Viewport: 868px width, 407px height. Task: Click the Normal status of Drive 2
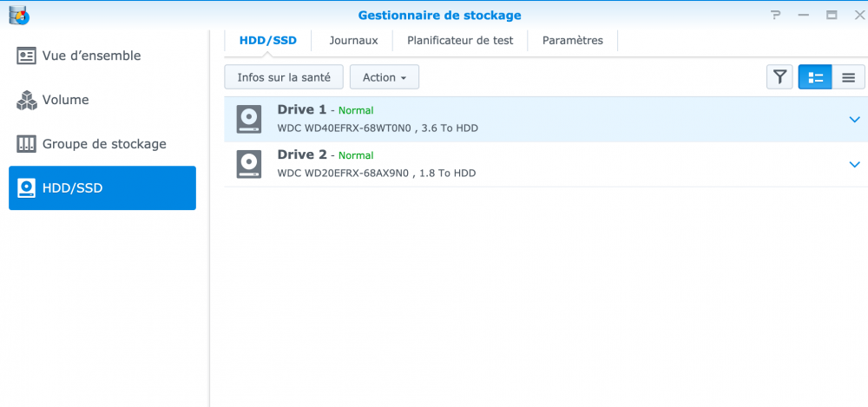tap(356, 155)
